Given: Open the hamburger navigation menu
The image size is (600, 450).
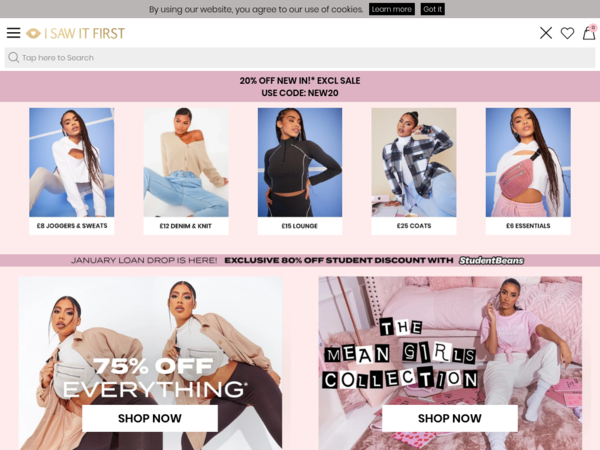Looking at the screenshot, I should coord(13,33).
